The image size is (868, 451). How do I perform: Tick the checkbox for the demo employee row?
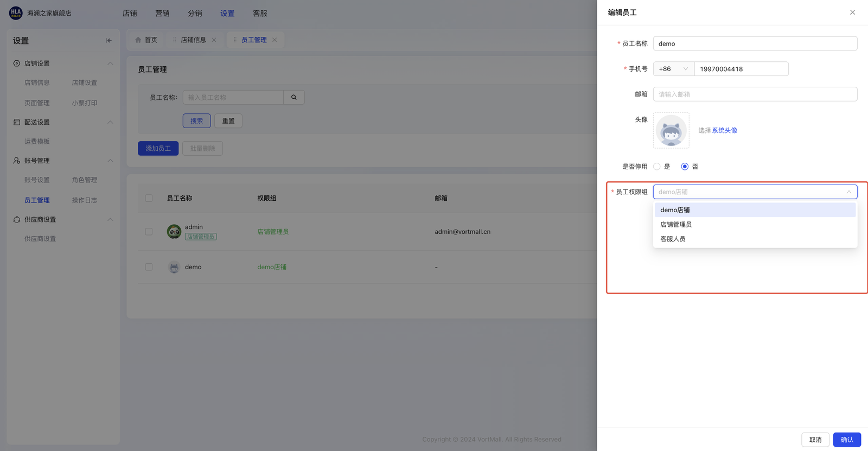pyautogui.click(x=149, y=267)
